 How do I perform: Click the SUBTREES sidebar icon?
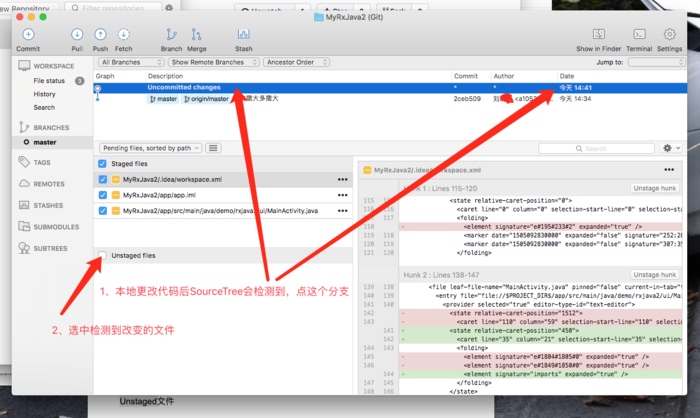(x=24, y=248)
